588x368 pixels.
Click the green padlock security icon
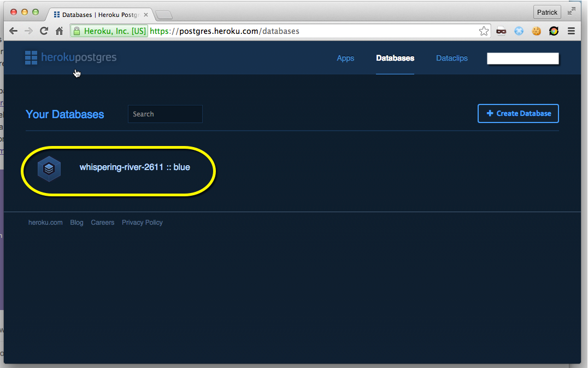77,31
